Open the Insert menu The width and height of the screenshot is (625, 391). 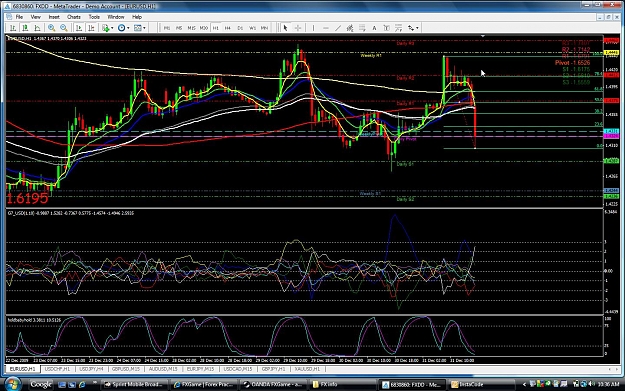click(54, 17)
